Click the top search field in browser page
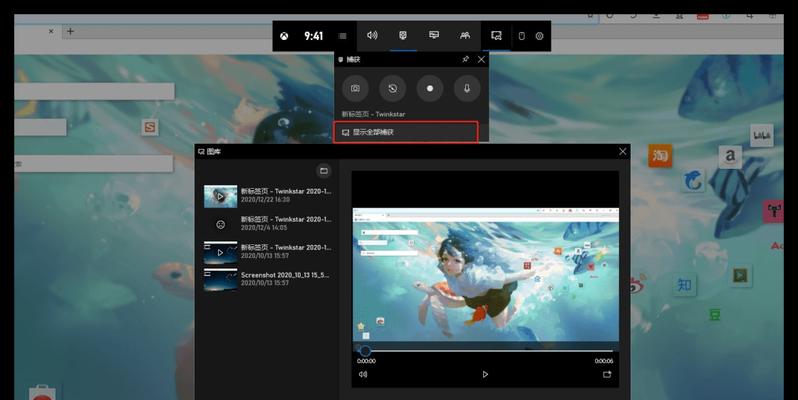Image resolution: width=798 pixels, height=400 pixels. click(x=94, y=92)
